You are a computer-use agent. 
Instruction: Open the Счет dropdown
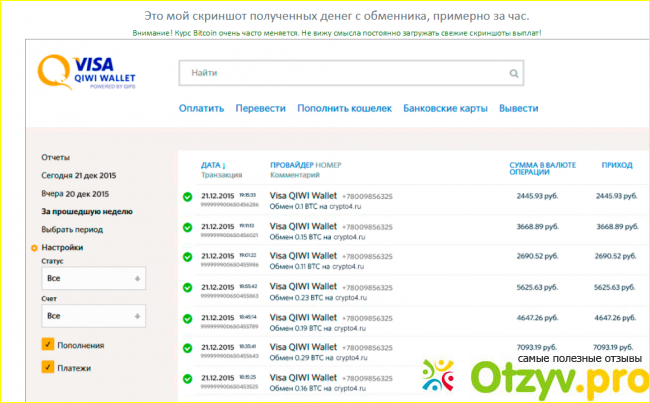tap(94, 316)
